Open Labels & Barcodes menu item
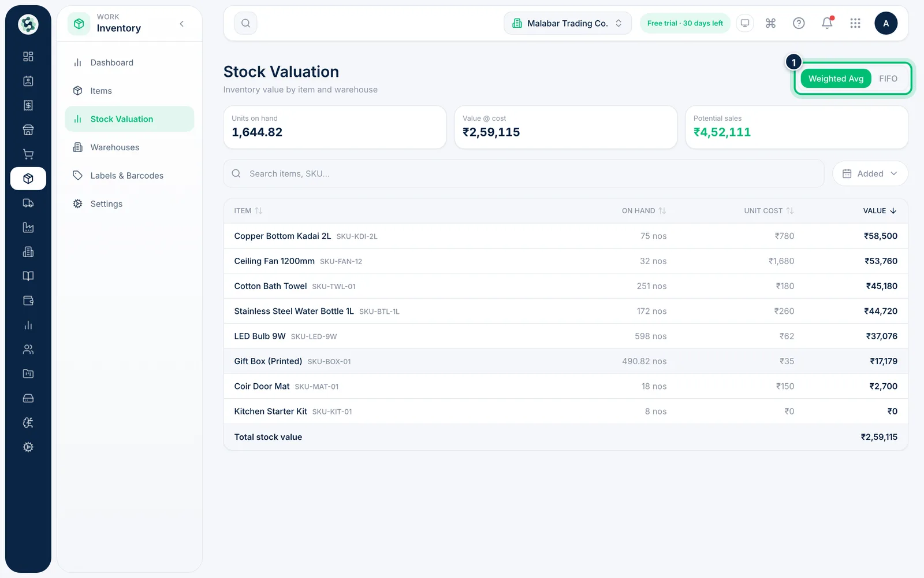The width and height of the screenshot is (924, 578). 129,176
